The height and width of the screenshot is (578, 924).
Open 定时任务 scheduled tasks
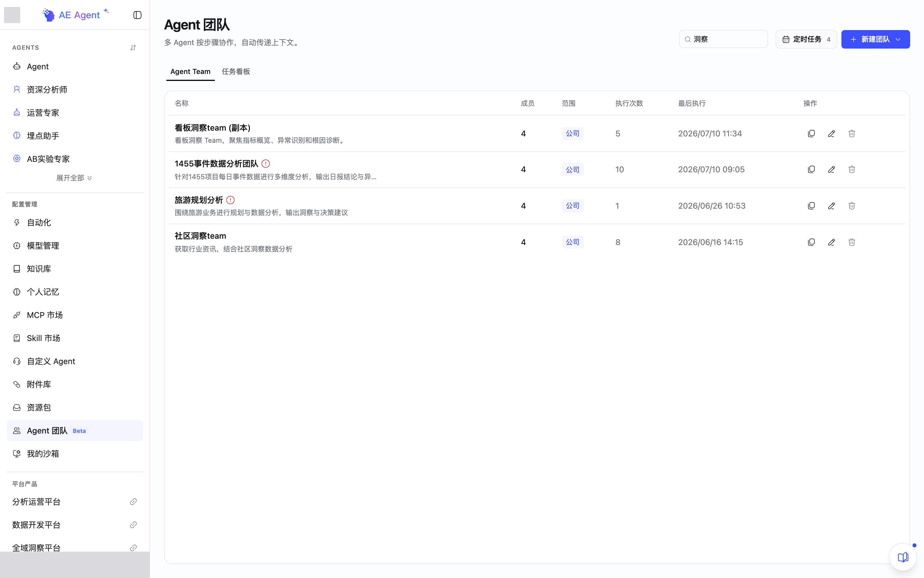(806, 39)
